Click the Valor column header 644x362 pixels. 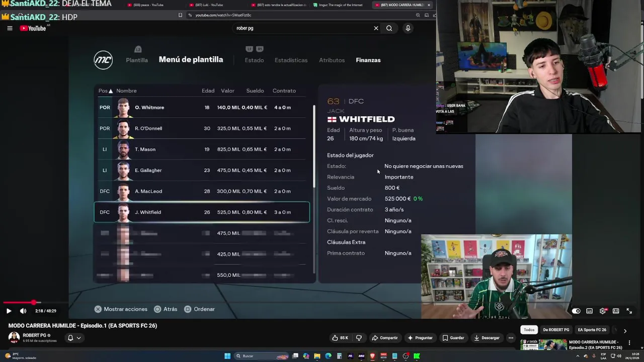point(227,91)
